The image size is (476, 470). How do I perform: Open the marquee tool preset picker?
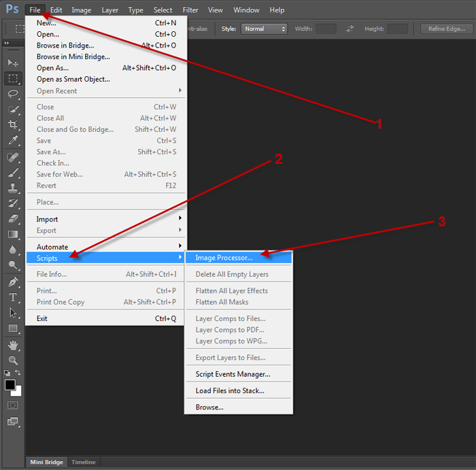pyautogui.click(x=20, y=29)
